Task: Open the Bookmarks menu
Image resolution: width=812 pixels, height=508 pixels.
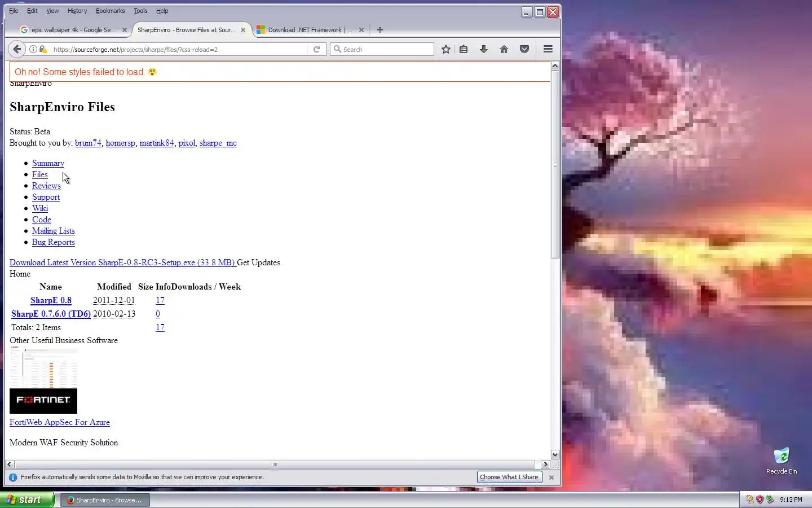Action: (x=110, y=11)
